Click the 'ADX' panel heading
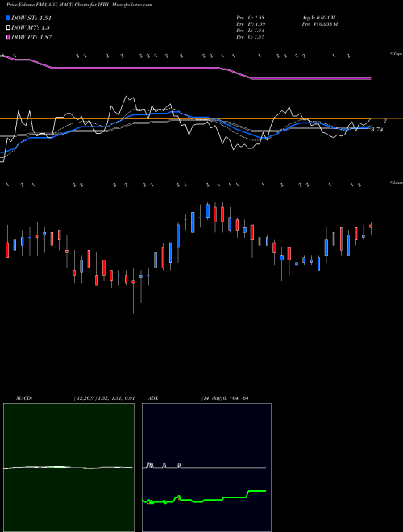 tap(153, 398)
